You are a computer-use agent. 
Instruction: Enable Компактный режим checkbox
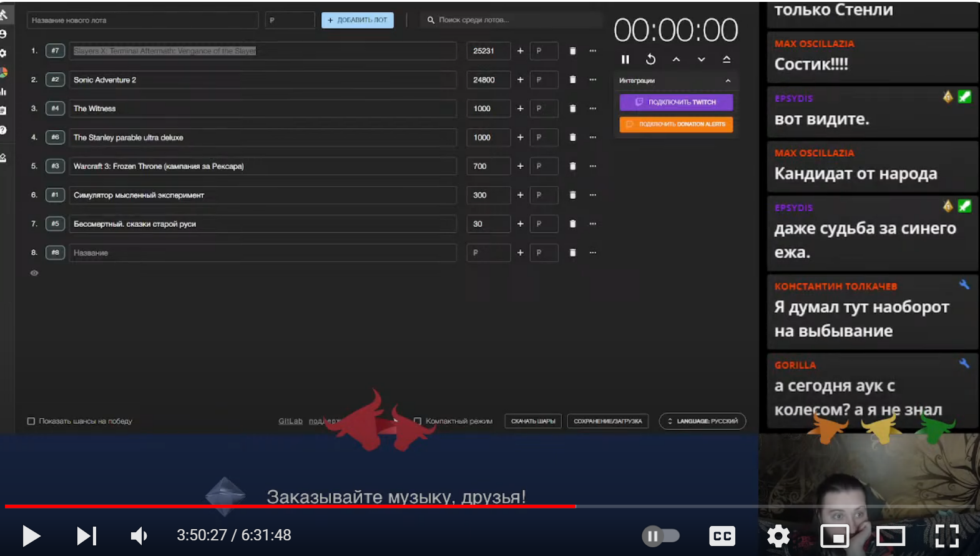point(418,421)
